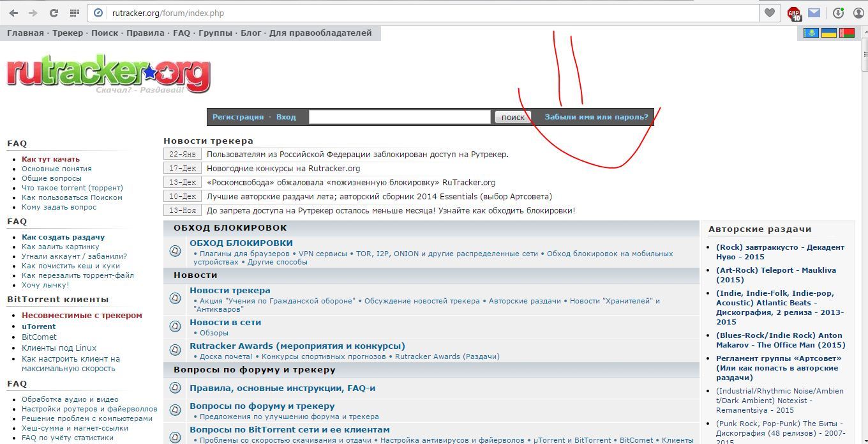Open the Speed Dial grid icon

pos(74,13)
